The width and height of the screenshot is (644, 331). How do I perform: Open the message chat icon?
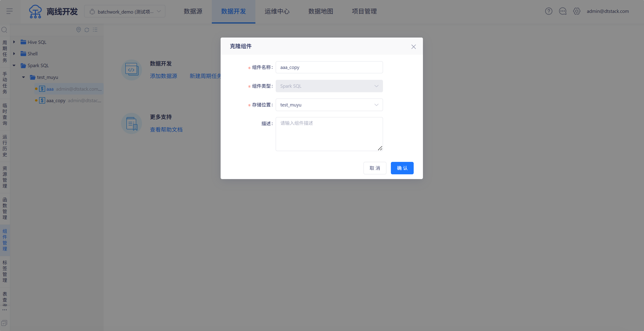[562, 11]
